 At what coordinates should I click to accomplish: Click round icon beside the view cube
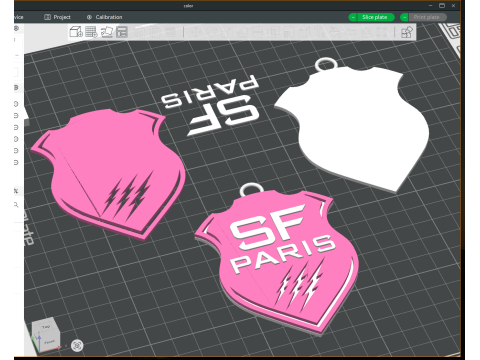(77, 345)
